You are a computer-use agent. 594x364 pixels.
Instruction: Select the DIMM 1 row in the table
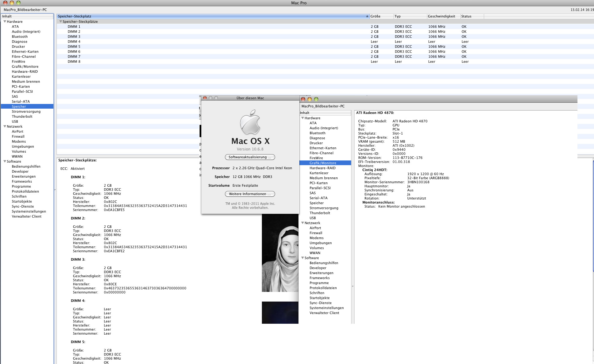[325, 27]
